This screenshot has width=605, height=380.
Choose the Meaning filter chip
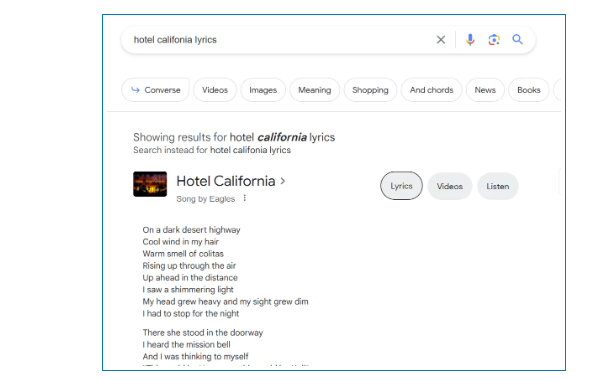click(x=314, y=90)
